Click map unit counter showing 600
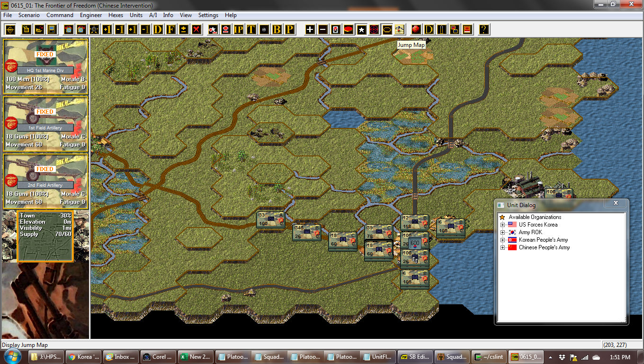The image size is (644, 364). pos(415,243)
